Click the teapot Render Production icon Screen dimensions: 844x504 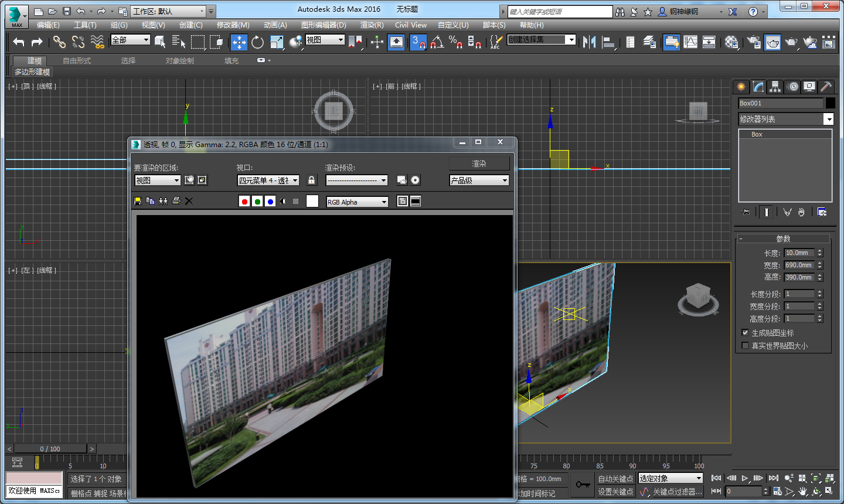pyautogui.click(x=791, y=42)
